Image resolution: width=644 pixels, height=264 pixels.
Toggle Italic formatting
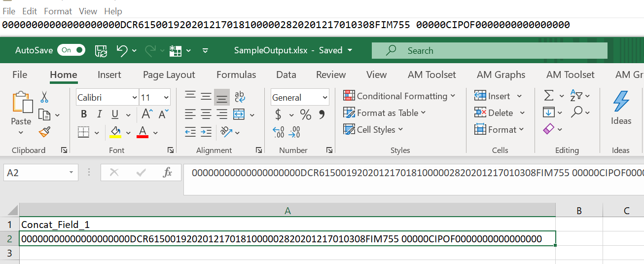pyautogui.click(x=99, y=114)
